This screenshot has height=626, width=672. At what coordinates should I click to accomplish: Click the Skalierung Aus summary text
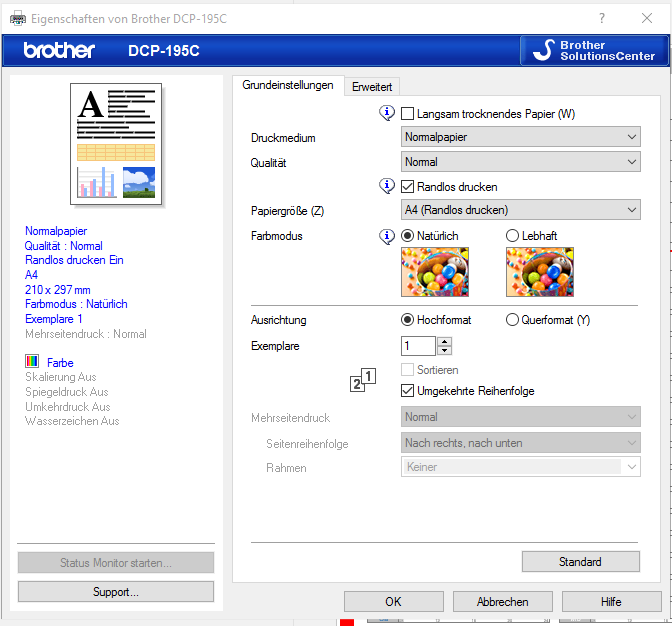(60, 377)
